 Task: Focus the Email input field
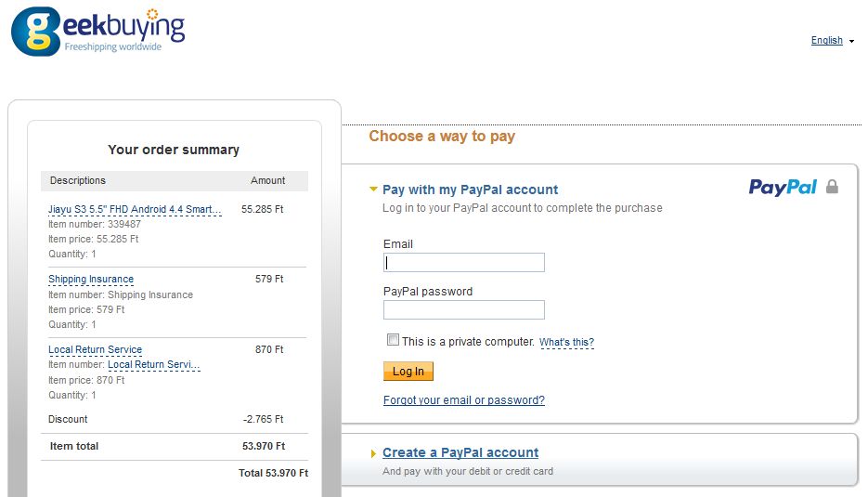[464, 263]
